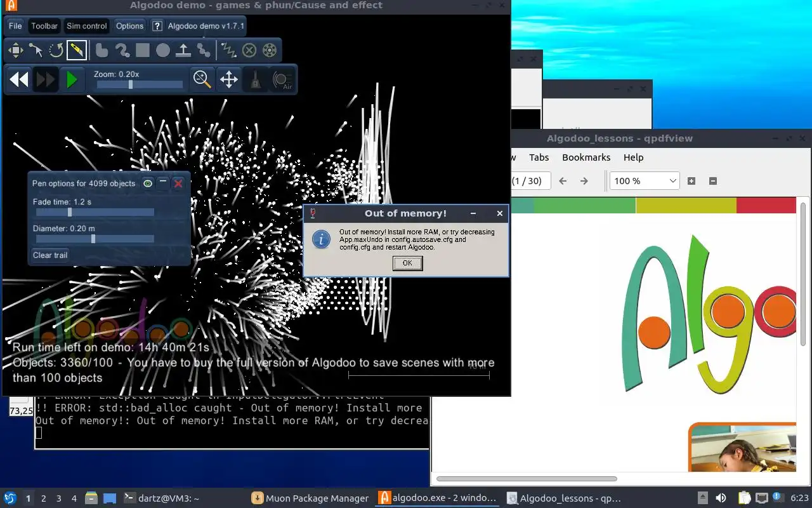This screenshot has width=812, height=508.
Task: Select the Rotate tool
Action: point(56,50)
